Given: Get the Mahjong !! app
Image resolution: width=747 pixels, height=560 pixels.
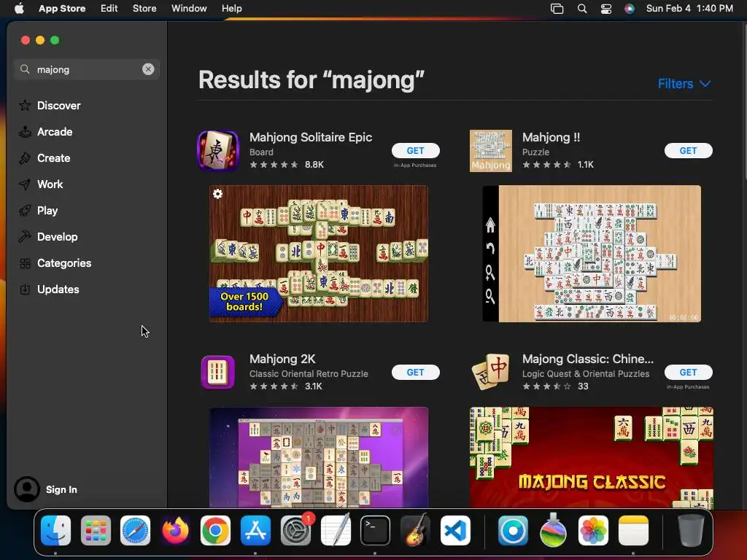Looking at the screenshot, I should pyautogui.click(x=689, y=150).
